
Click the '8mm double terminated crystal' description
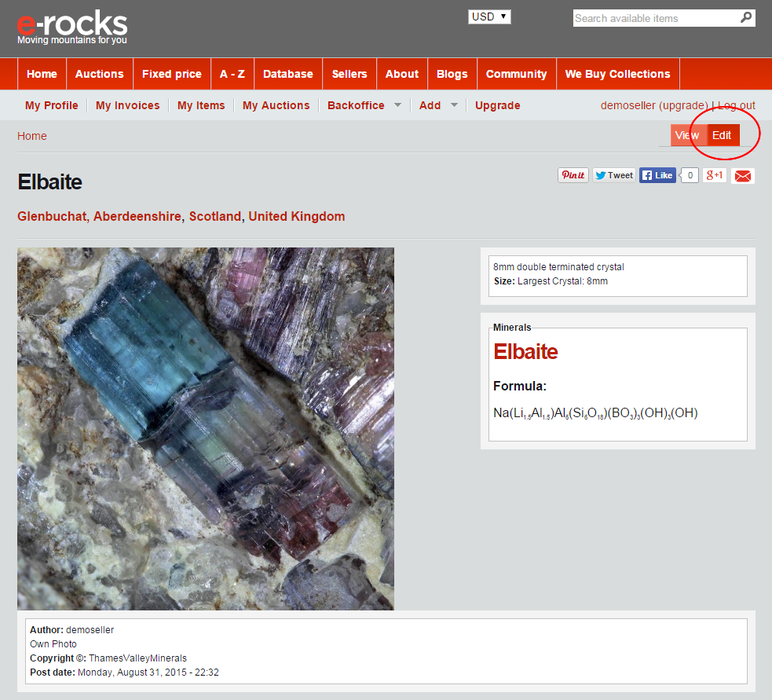tap(559, 267)
